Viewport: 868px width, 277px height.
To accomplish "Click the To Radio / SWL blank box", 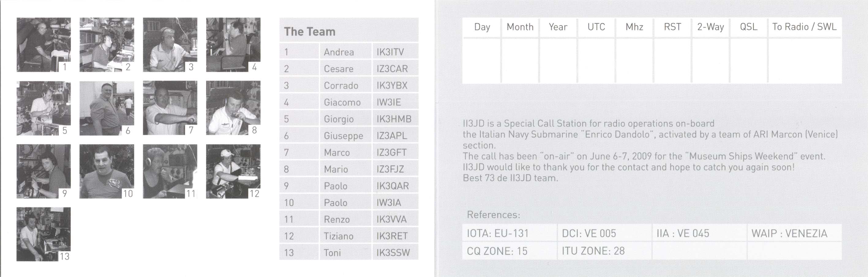I will point(805,61).
